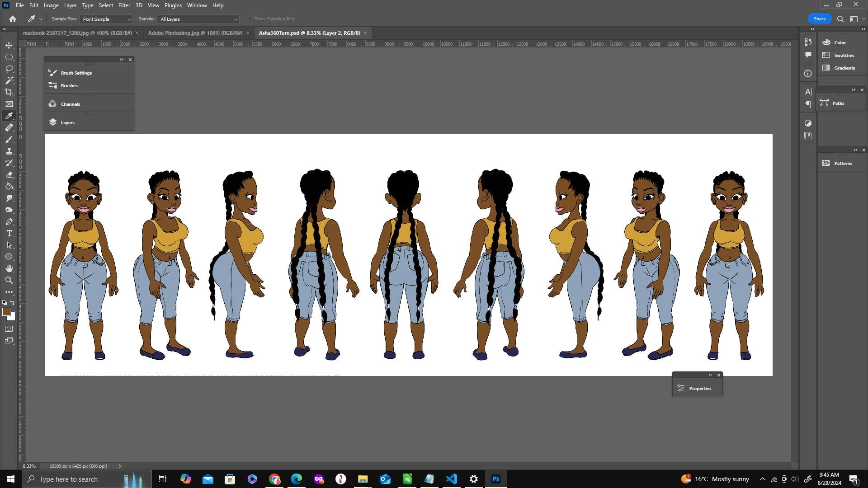This screenshot has height=488, width=868.
Task: Select the Crop tool
Action: [9, 92]
